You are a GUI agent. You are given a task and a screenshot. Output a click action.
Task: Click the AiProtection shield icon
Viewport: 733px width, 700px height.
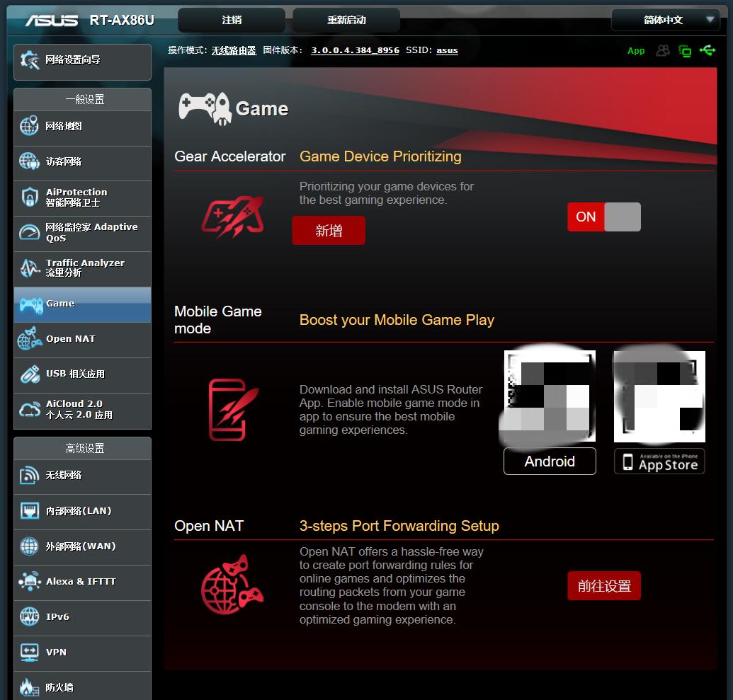click(x=29, y=197)
